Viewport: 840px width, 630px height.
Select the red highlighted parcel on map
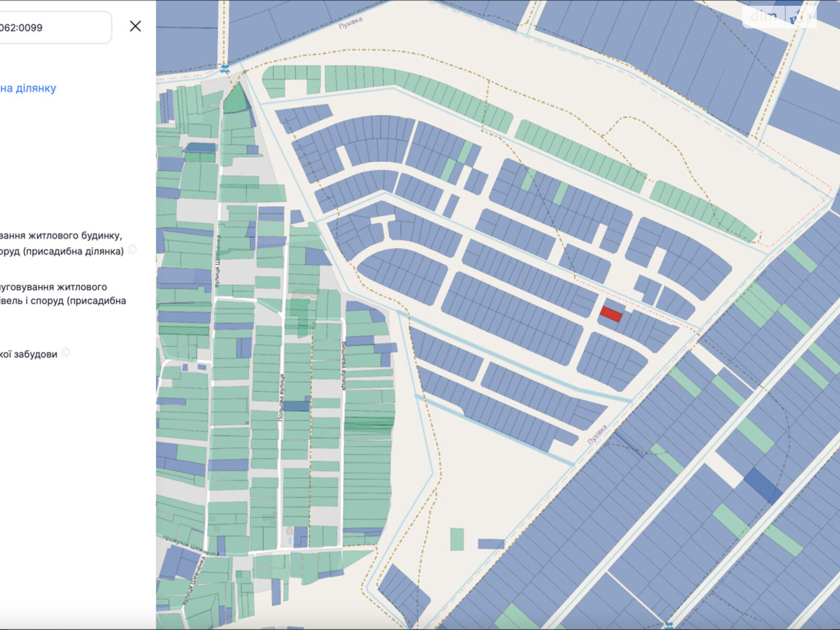point(611,314)
